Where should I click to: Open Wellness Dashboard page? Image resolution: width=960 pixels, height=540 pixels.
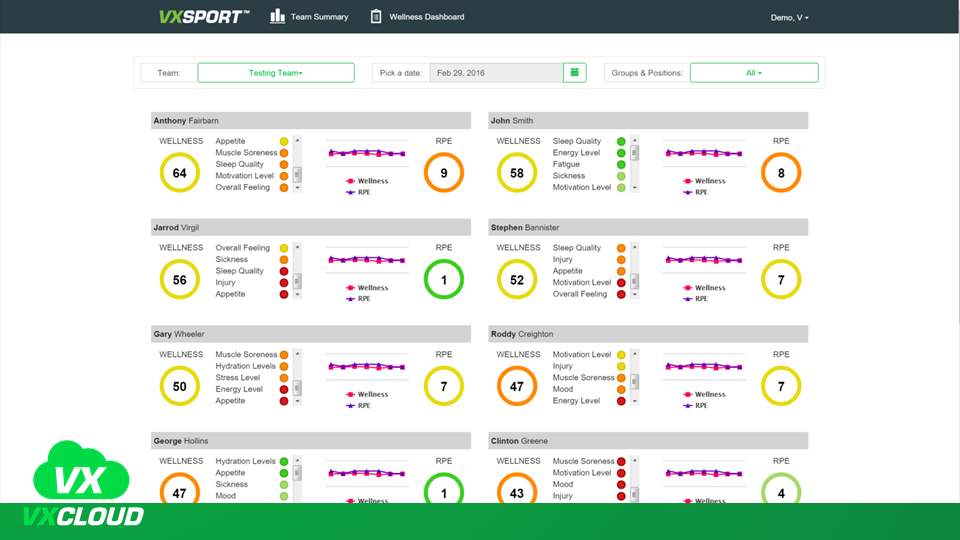[427, 17]
